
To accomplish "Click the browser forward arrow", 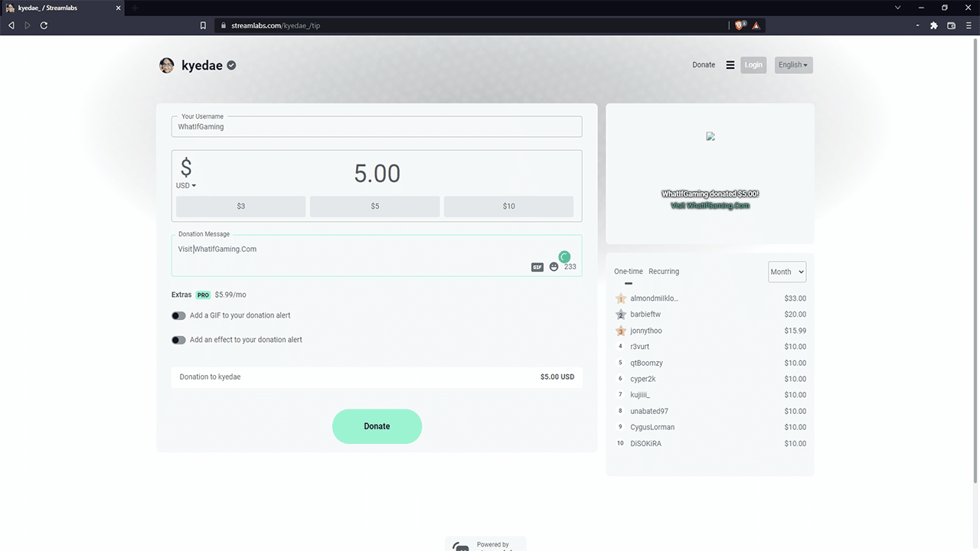I will (x=28, y=25).
